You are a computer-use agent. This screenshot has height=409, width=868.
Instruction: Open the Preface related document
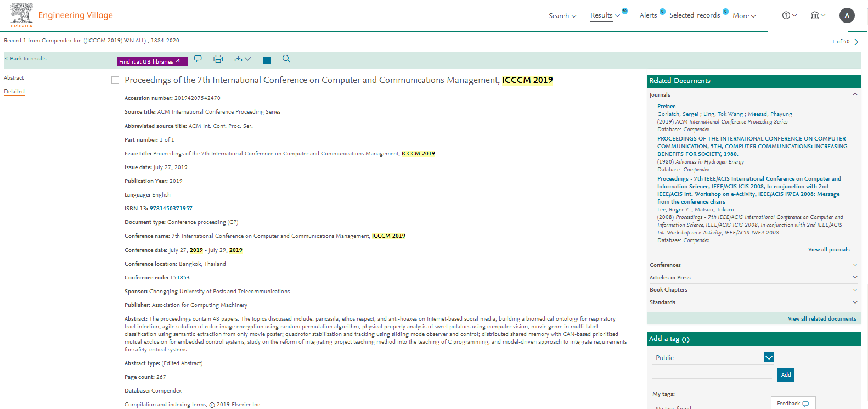[x=666, y=107]
